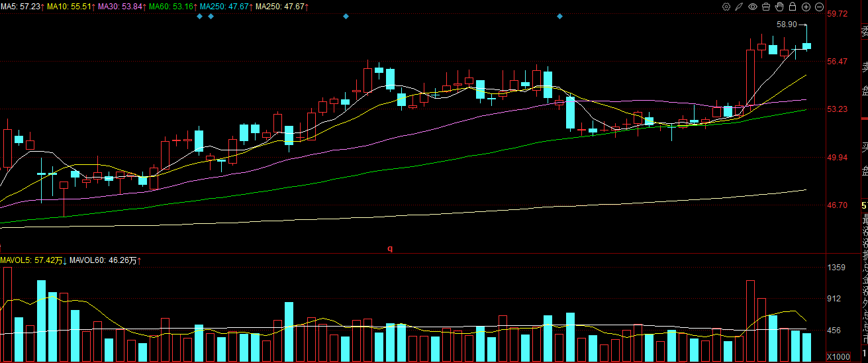
Task: Open chart settings gear icon
Action: coord(726,7)
